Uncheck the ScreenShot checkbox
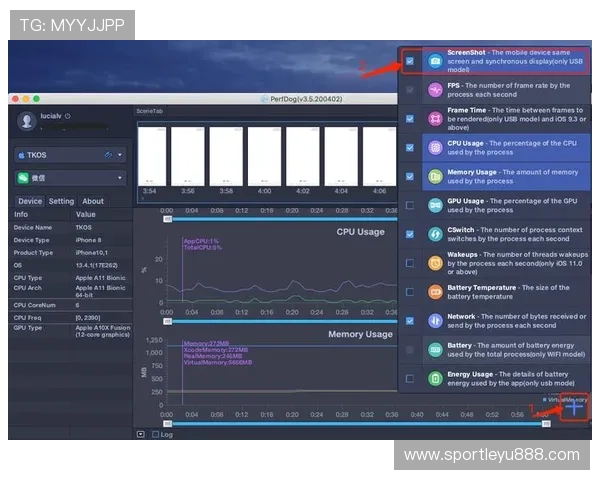The height and width of the screenshot is (480, 600). pyautogui.click(x=410, y=61)
